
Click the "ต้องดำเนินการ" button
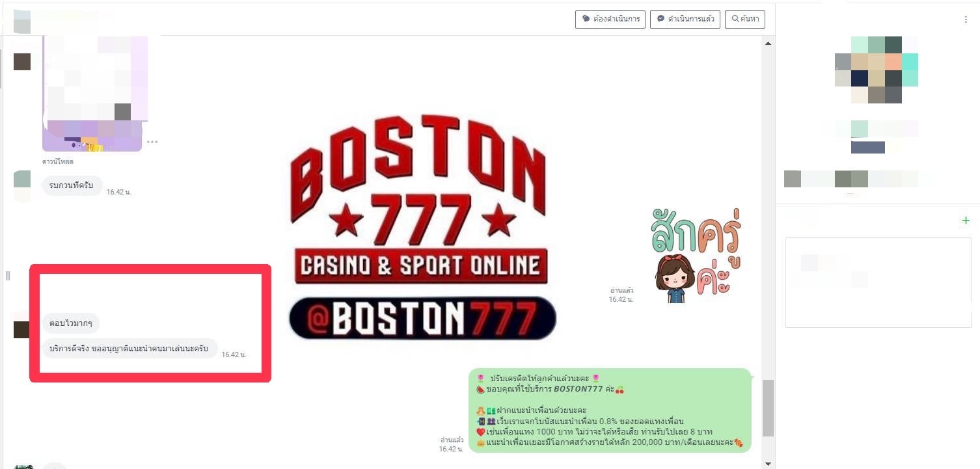point(610,19)
